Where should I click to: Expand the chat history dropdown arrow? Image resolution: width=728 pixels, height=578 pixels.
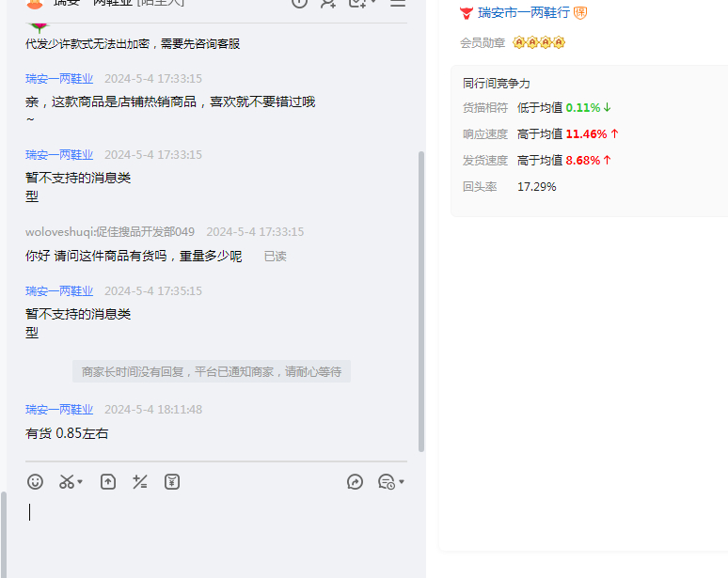(x=402, y=482)
